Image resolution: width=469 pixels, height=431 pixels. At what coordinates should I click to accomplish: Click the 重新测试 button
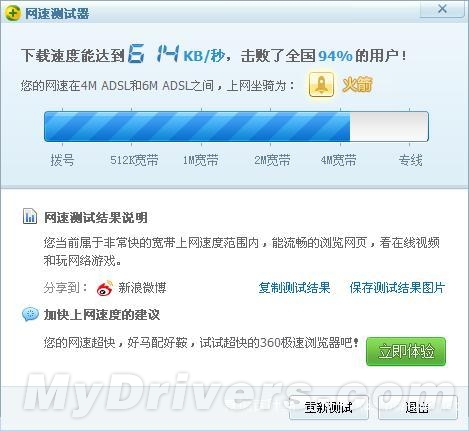(x=329, y=407)
